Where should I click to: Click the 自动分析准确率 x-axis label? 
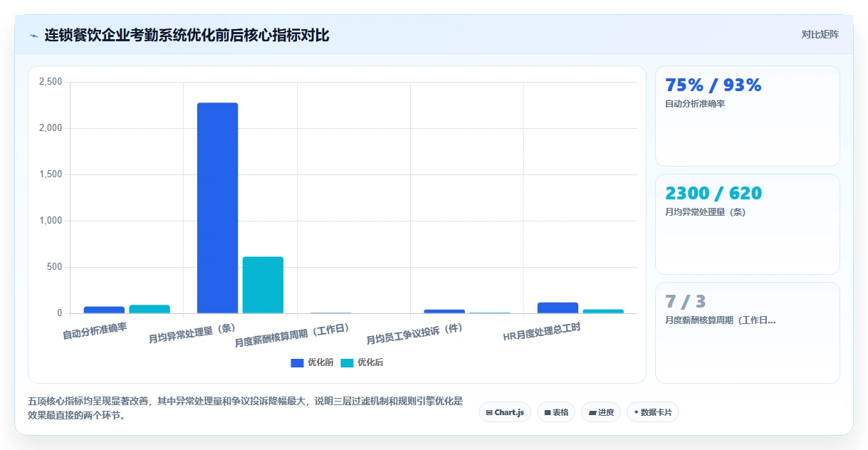(95, 330)
